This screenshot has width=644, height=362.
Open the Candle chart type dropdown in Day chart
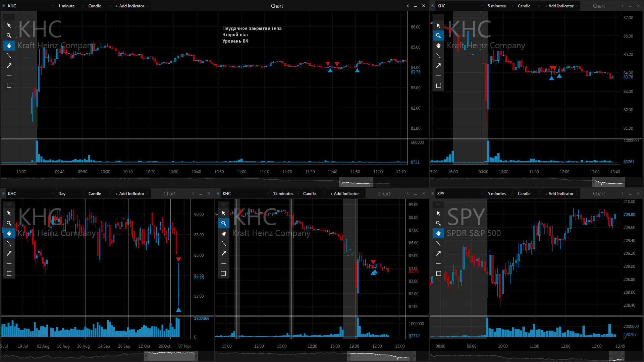[x=99, y=193]
